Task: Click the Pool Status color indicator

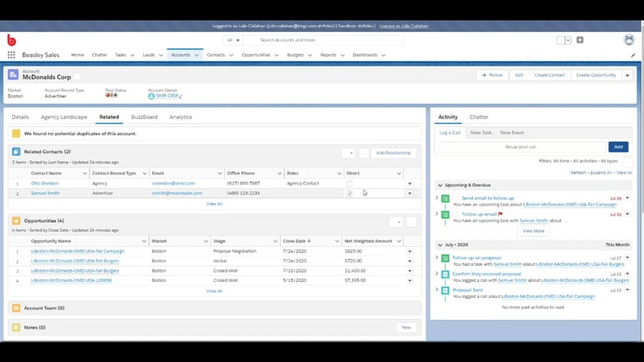Action: pyautogui.click(x=111, y=95)
